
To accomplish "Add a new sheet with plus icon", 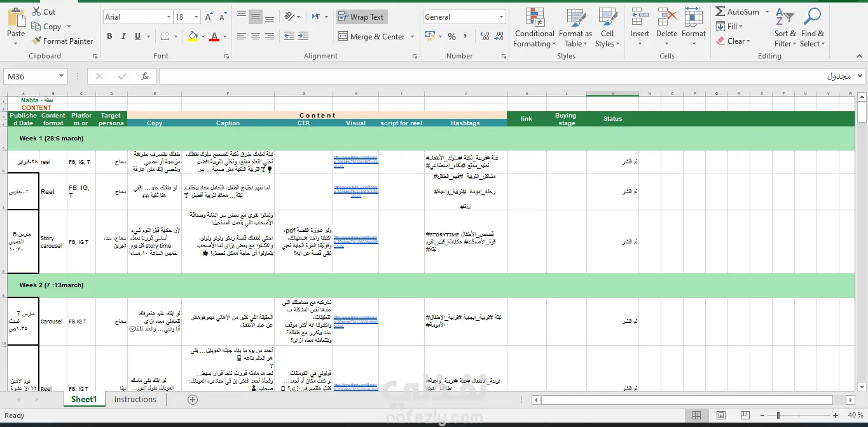I will (x=193, y=400).
